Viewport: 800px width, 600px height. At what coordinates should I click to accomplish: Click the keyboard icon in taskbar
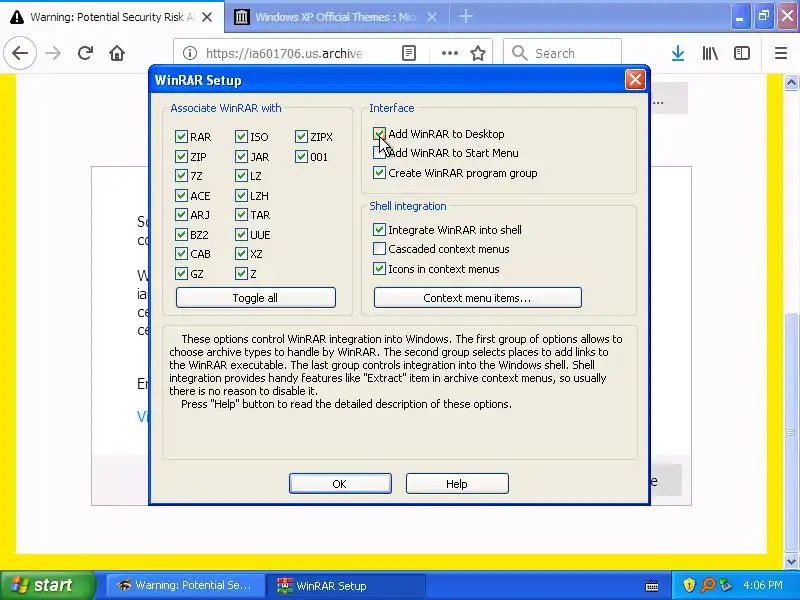pos(652,586)
